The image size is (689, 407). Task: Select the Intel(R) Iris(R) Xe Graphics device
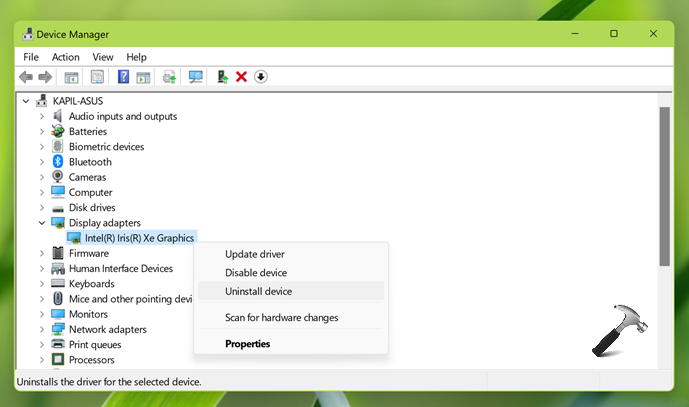pyautogui.click(x=139, y=238)
